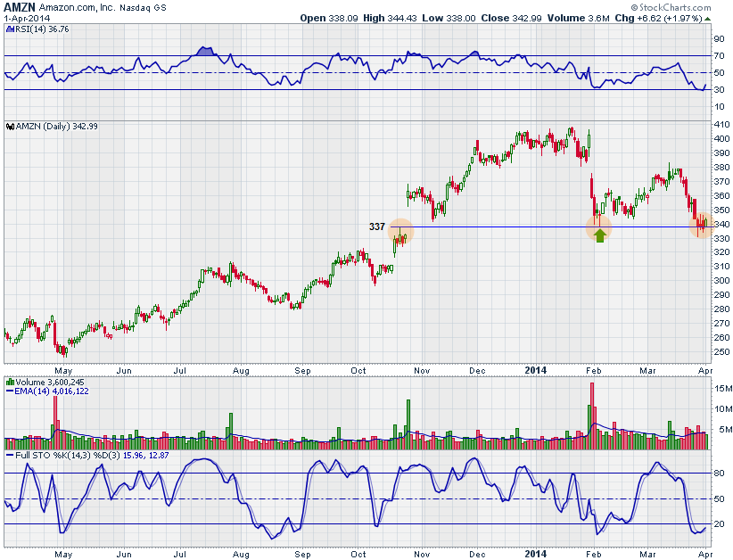Click the AMZN ticker symbol in the header
Viewport: 733px width, 560px height.
(18, 7)
